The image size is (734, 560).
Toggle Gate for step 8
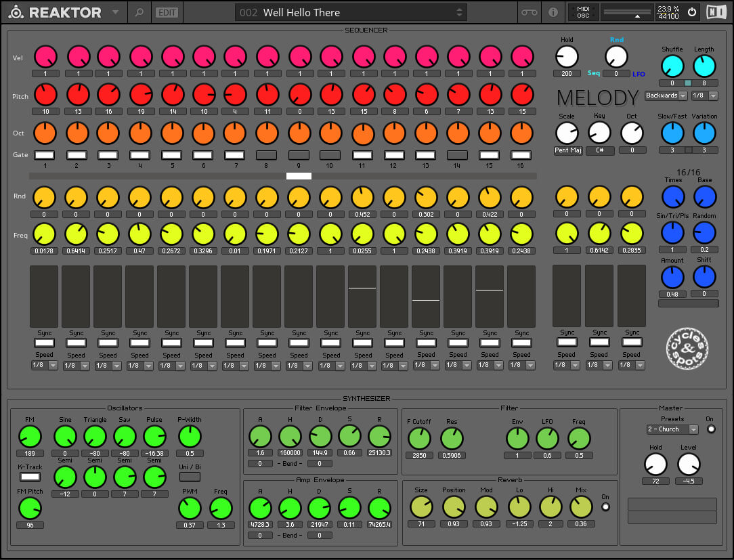(266, 155)
